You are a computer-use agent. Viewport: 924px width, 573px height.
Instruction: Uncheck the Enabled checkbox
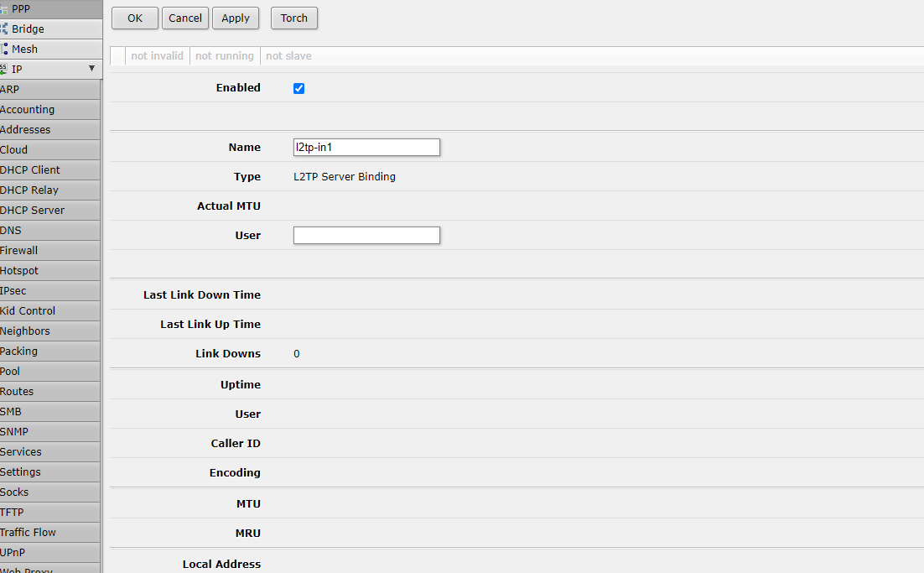[298, 88]
